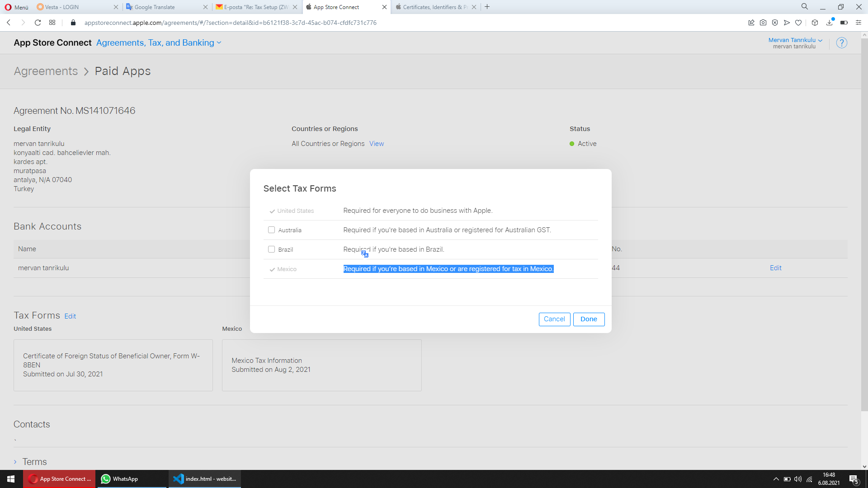Check the Australia tax form checkbox
Screen dimensions: 868x488
(x=271, y=230)
